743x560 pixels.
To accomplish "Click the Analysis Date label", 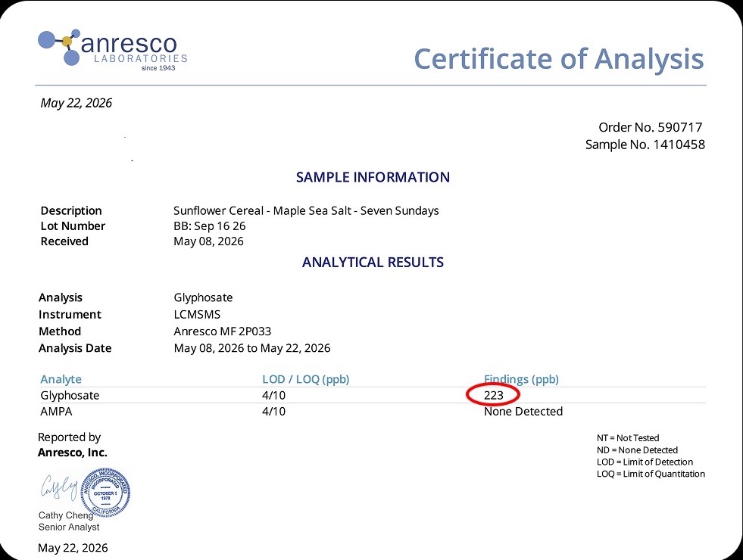I will 75,348.
